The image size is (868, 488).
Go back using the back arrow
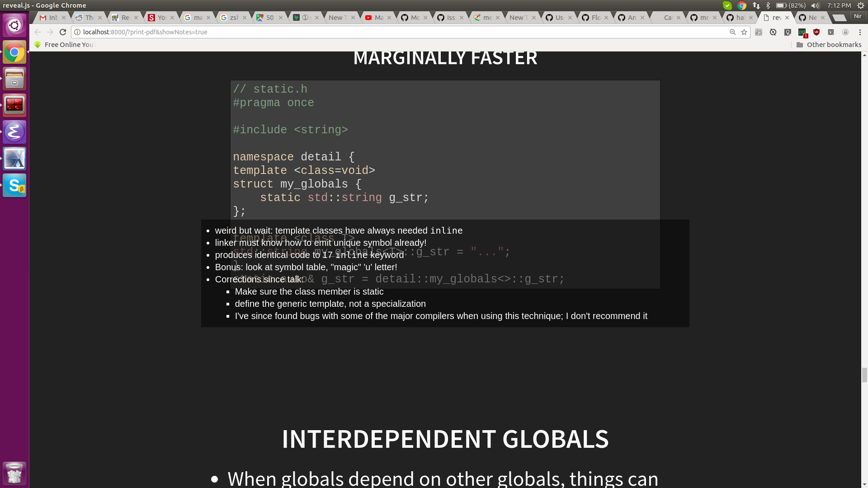click(x=37, y=32)
